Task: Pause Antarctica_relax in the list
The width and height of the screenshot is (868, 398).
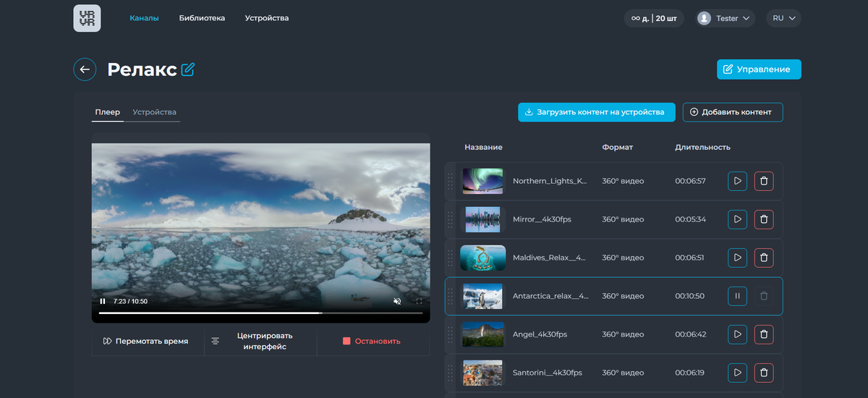Action: pyautogui.click(x=737, y=296)
